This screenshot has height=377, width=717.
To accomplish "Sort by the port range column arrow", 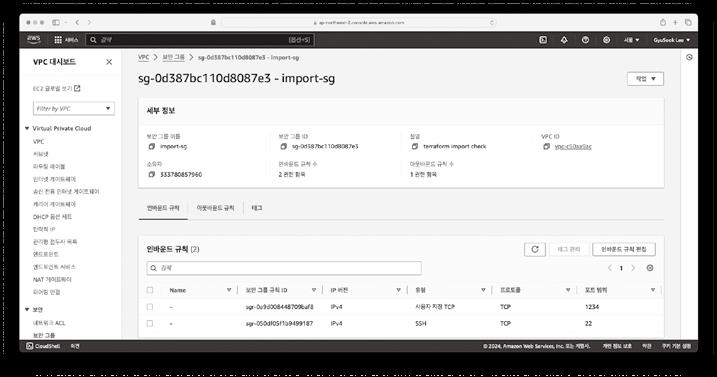I will [x=653, y=290].
